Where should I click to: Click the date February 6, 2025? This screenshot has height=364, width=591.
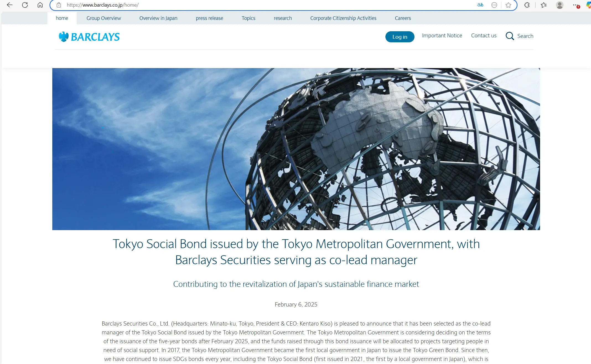click(296, 304)
